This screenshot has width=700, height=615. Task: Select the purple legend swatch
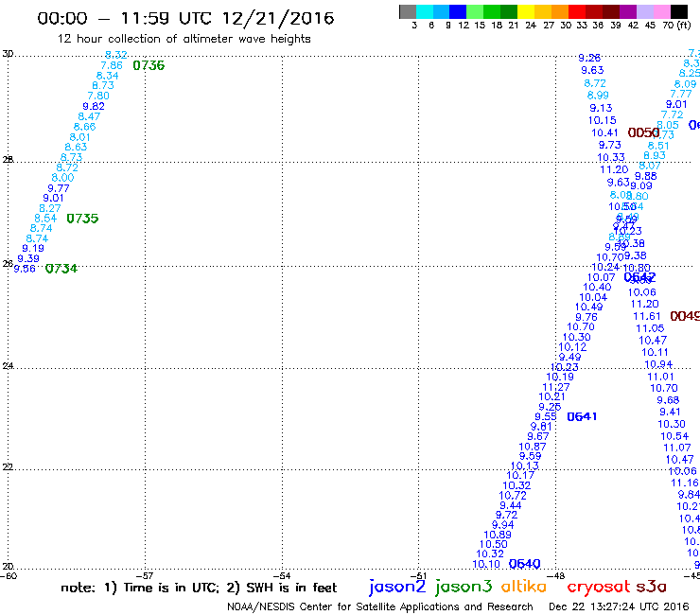[x=628, y=11]
